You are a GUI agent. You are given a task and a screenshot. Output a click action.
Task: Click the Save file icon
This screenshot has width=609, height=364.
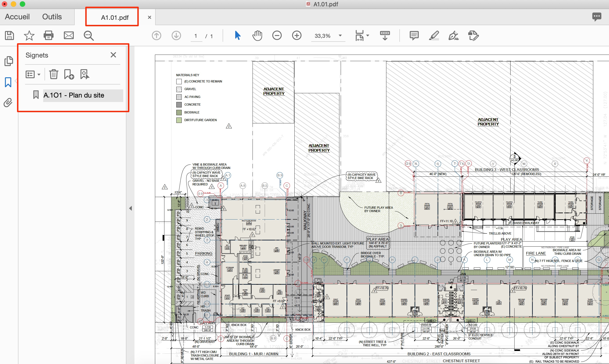pyautogui.click(x=9, y=36)
